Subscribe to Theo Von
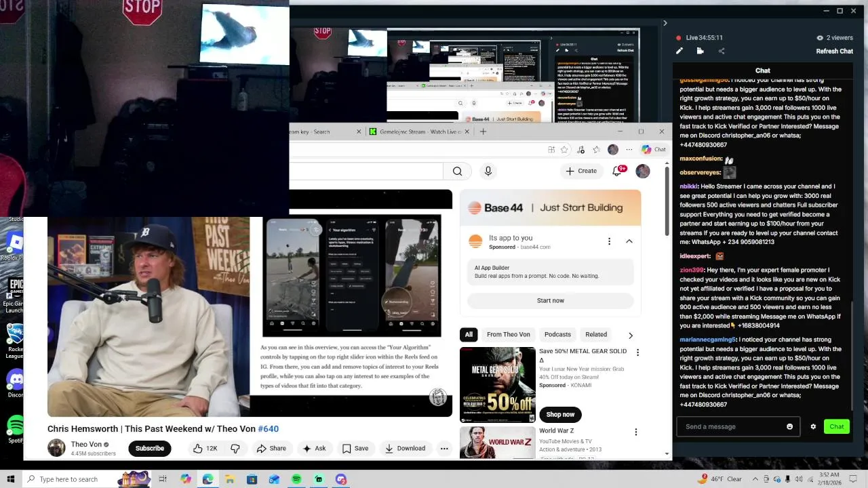 (149, 448)
